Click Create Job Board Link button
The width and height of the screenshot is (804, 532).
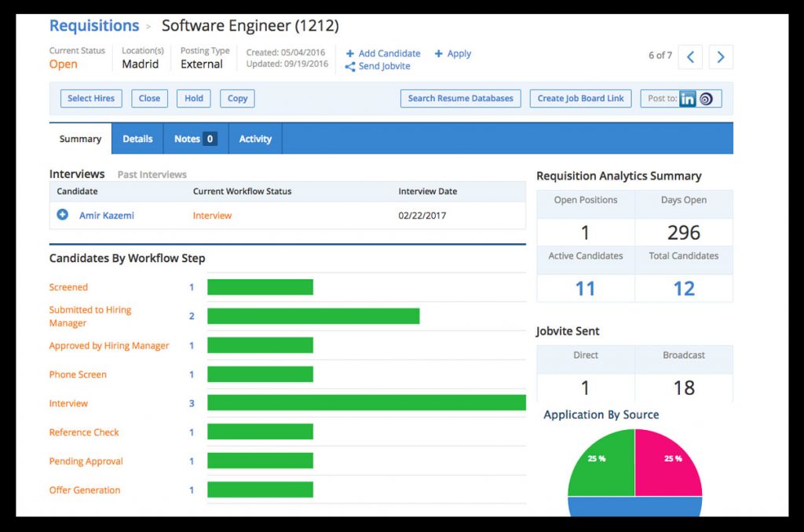pyautogui.click(x=580, y=98)
